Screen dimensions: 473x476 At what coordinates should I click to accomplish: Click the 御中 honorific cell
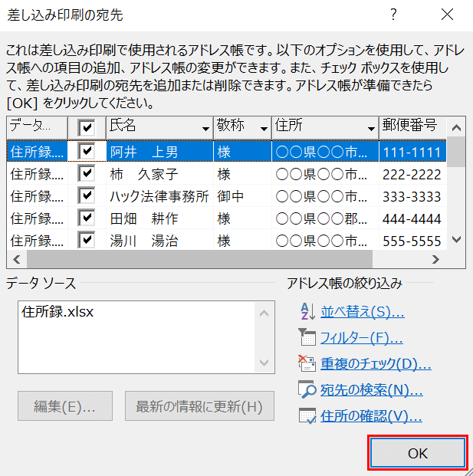pyautogui.click(x=242, y=196)
